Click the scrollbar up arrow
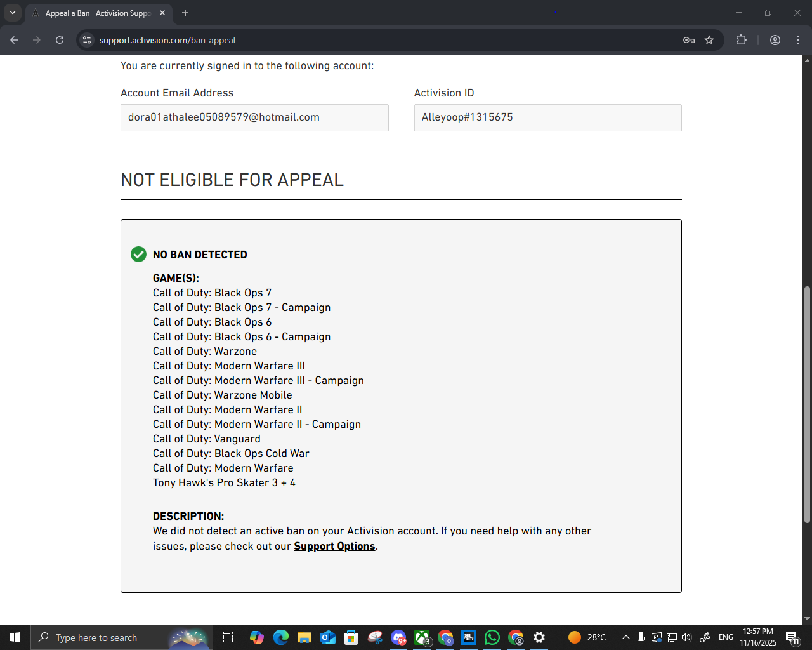The height and width of the screenshot is (650, 812). tap(807, 61)
